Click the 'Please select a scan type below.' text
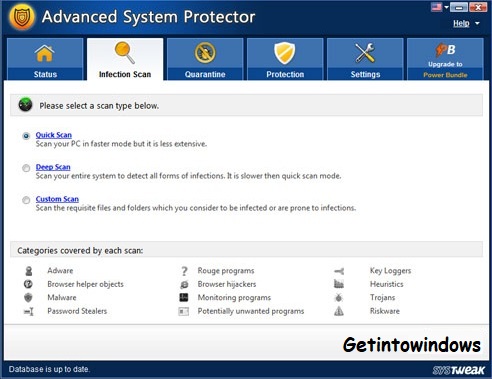 99,106
